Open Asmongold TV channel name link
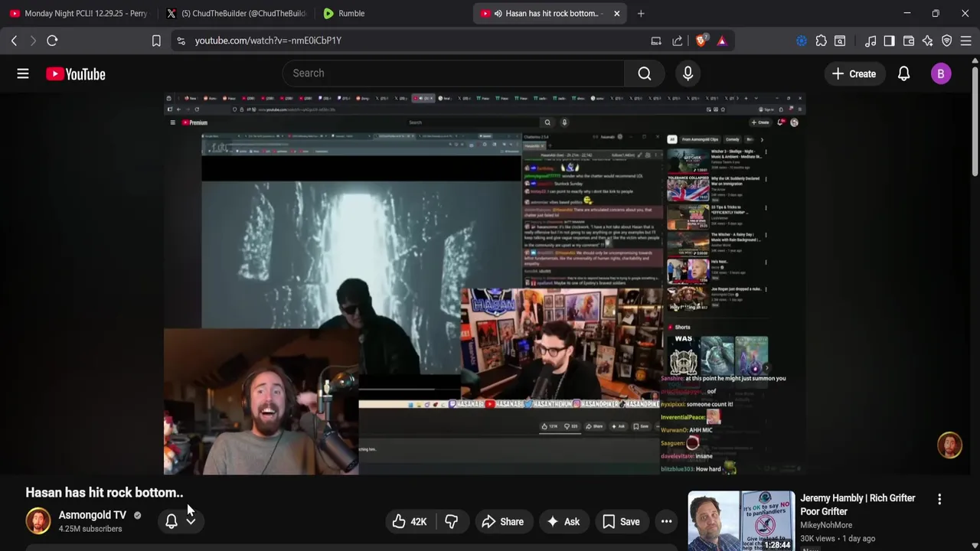Image resolution: width=980 pixels, height=551 pixels. coord(93,515)
